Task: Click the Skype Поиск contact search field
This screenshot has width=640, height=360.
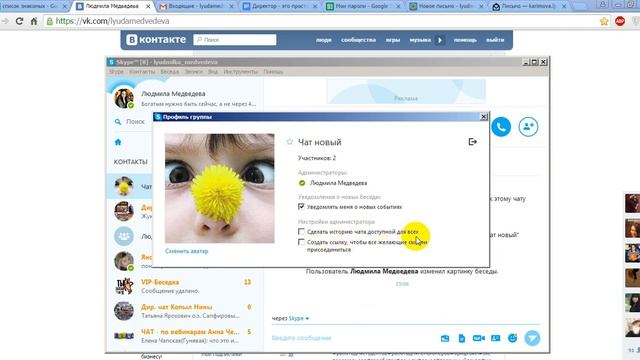Action: (135, 122)
